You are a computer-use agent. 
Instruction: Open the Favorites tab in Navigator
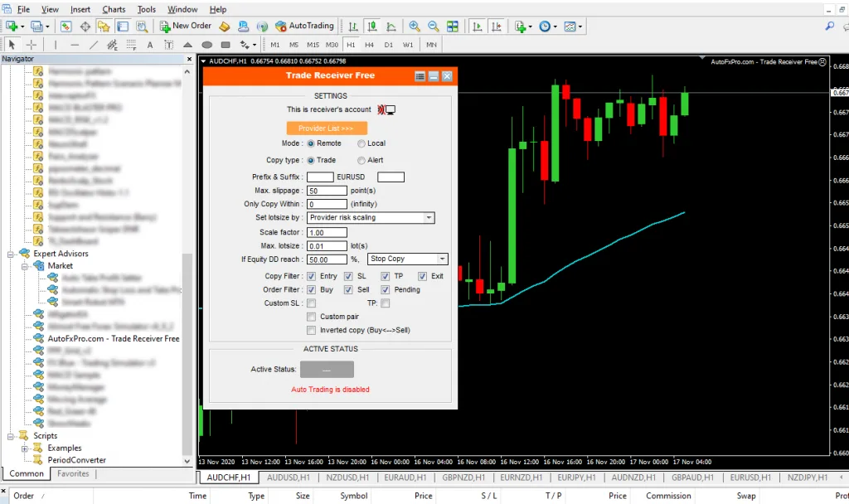(x=73, y=473)
